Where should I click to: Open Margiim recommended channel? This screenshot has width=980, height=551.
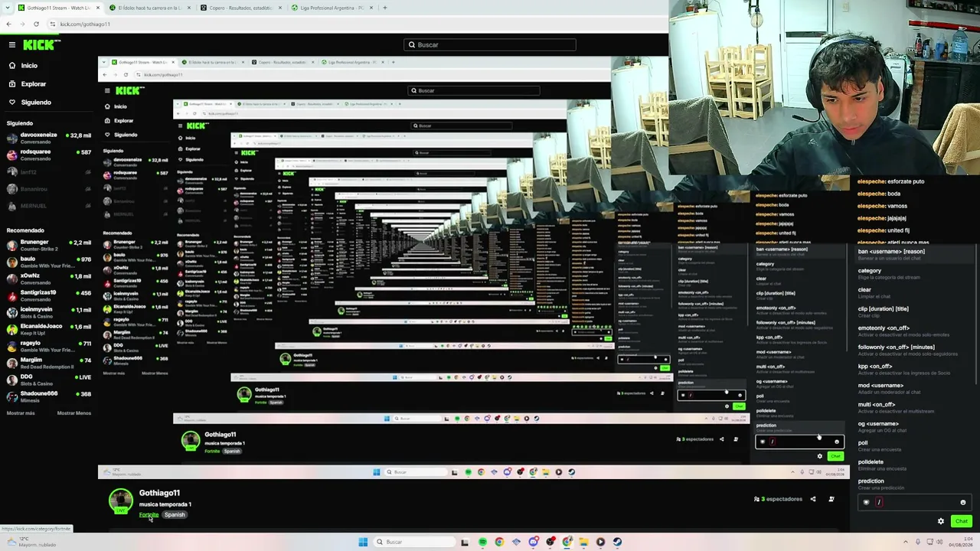tap(49, 364)
